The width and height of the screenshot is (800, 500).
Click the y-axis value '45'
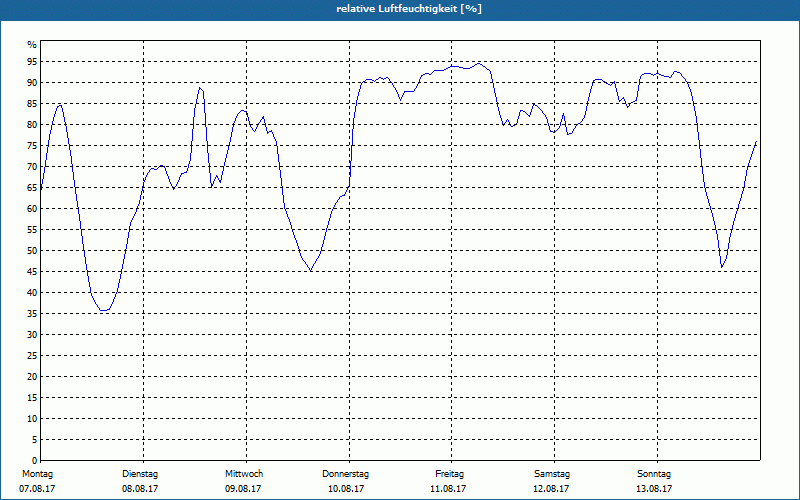[x=32, y=272]
